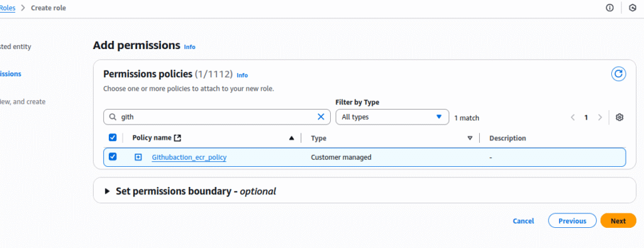Click the Next button
Image resolution: width=644 pixels, height=248 pixels.
pyautogui.click(x=618, y=220)
